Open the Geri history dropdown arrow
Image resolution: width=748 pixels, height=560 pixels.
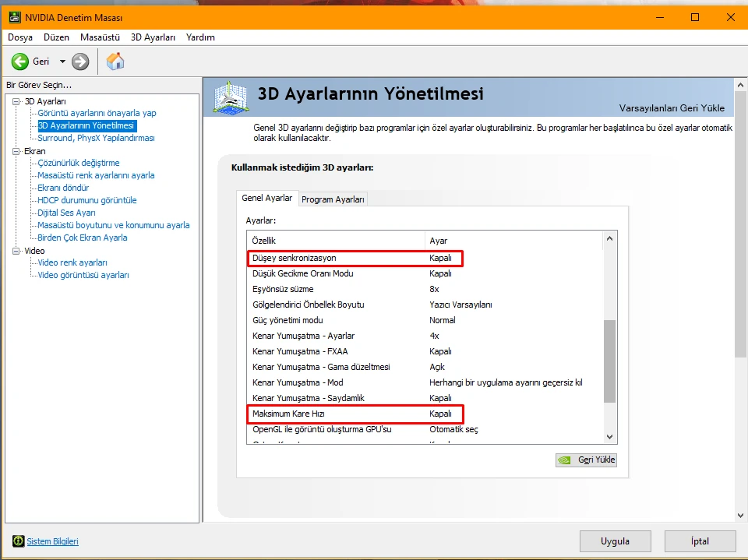[62, 62]
